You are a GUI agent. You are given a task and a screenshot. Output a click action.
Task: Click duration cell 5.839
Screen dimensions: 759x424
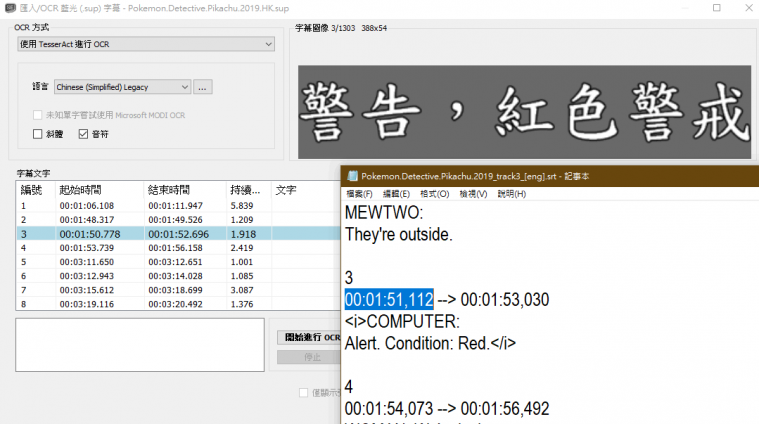click(242, 206)
